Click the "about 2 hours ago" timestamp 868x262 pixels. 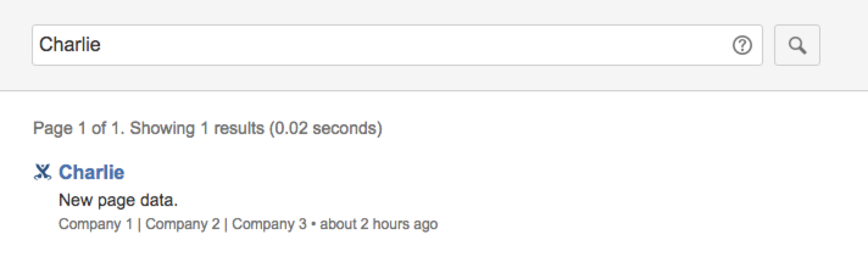[379, 224]
